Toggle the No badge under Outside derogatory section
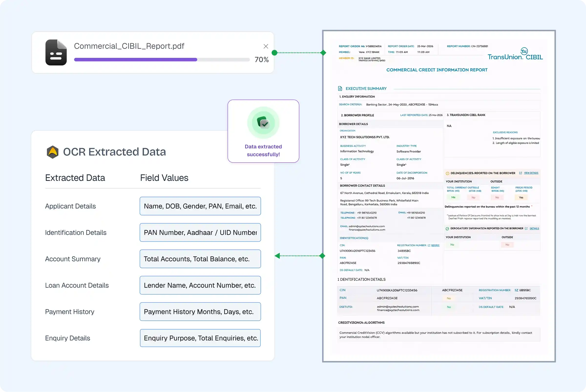Screen dimensions: 586x392 [507, 245]
